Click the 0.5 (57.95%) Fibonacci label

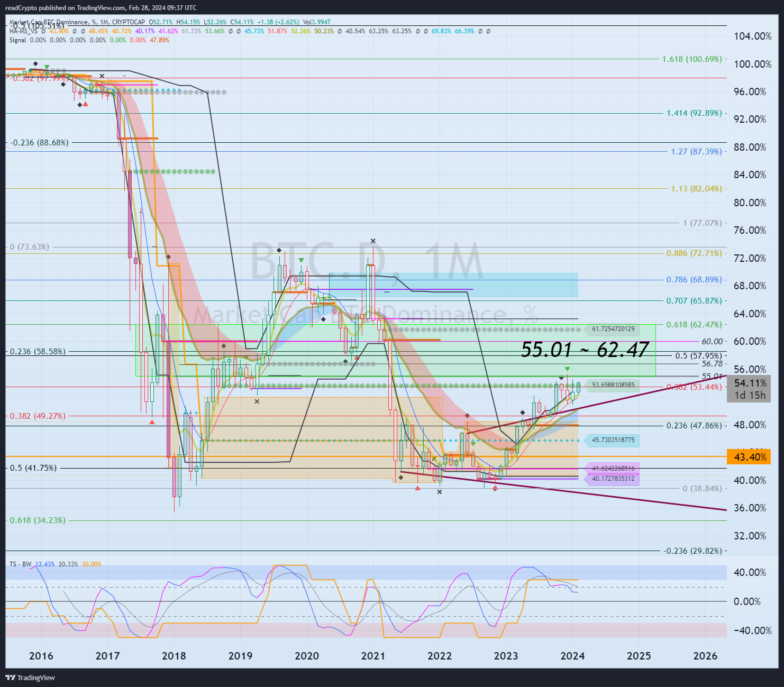(x=699, y=355)
